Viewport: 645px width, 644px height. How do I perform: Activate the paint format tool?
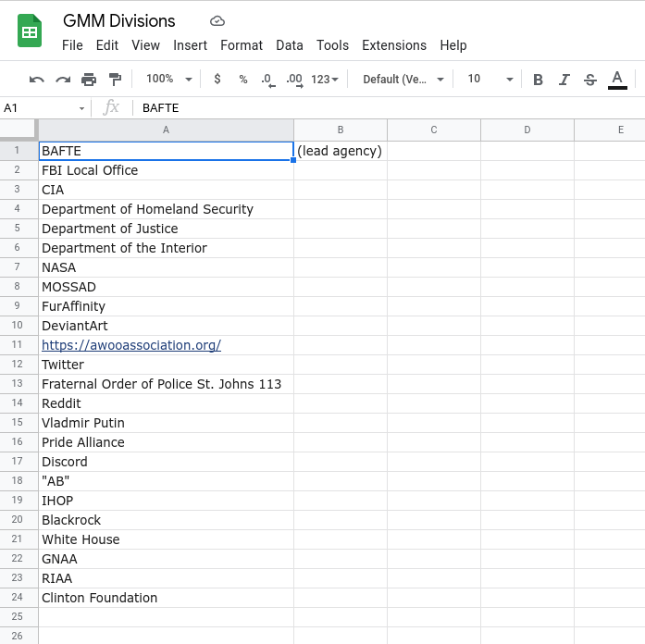pyautogui.click(x=115, y=79)
